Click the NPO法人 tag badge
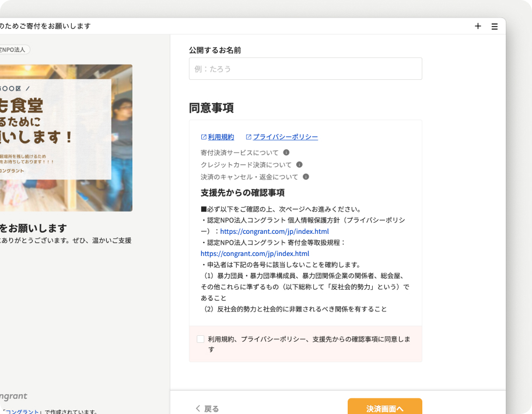Screen dimensions: 532x414 15,50
